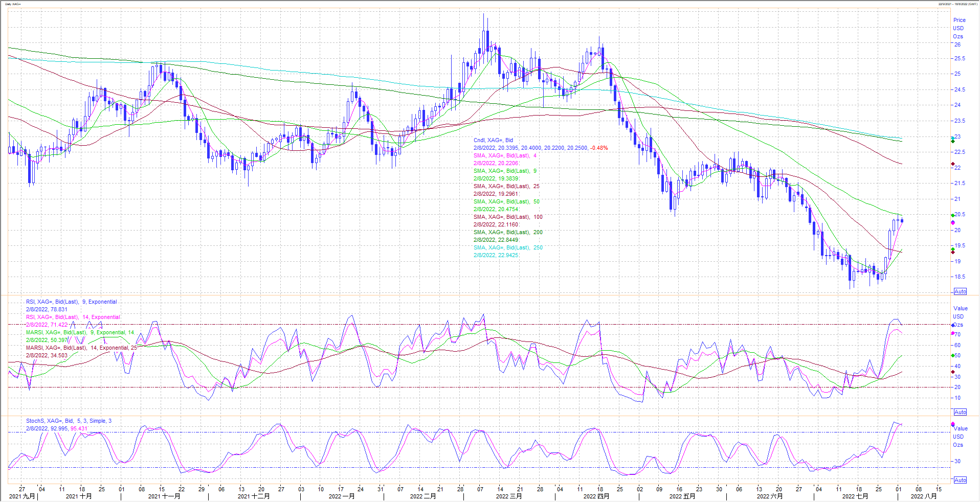This screenshot has width=980, height=502.
Task: Click the '2022 三月' month label on time axis
Action: tap(509, 496)
